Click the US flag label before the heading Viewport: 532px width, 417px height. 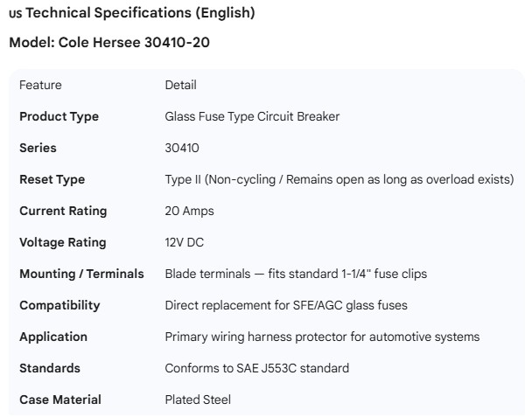(x=15, y=13)
